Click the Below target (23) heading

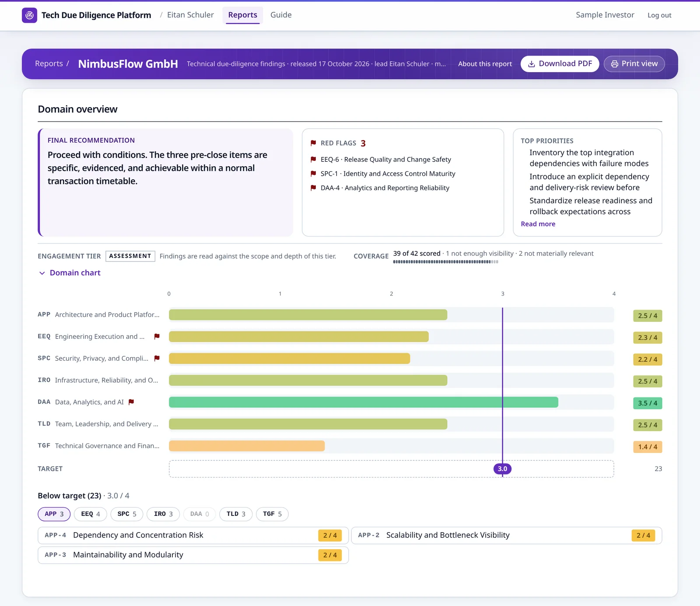tap(70, 496)
